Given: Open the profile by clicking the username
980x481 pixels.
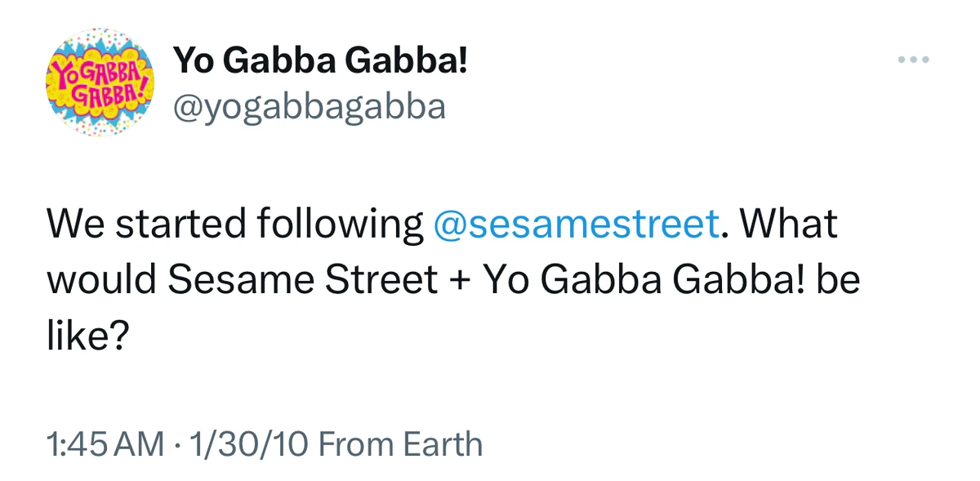Looking at the screenshot, I should [310, 105].
